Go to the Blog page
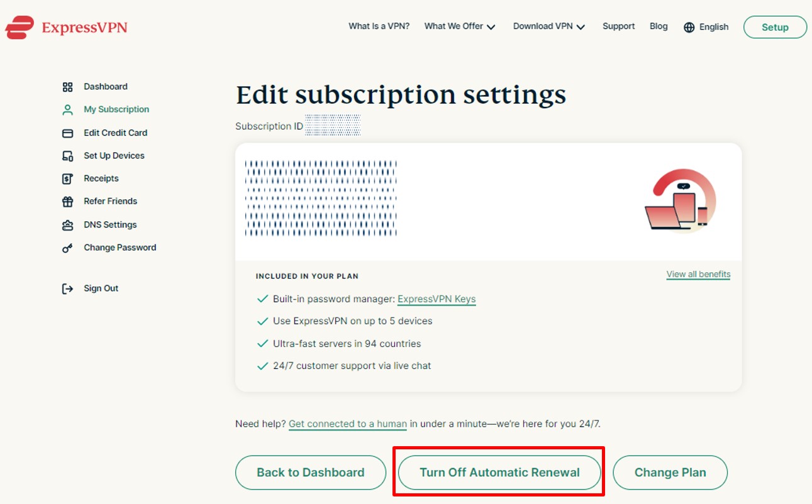The width and height of the screenshot is (812, 504). [659, 26]
